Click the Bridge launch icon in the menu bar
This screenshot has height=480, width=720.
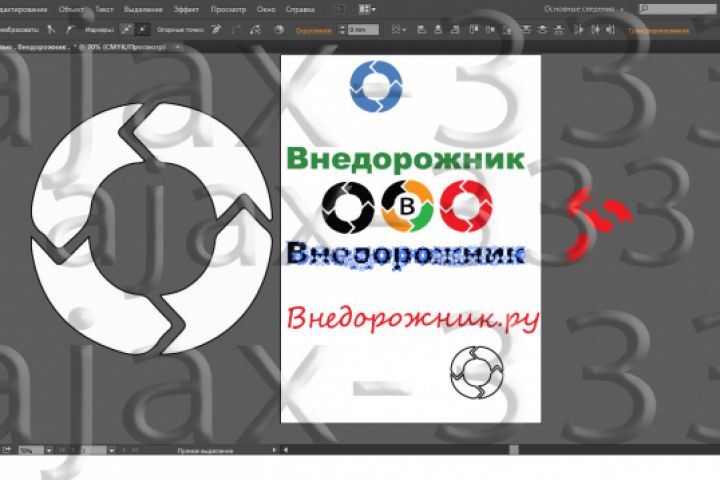[x=339, y=9]
